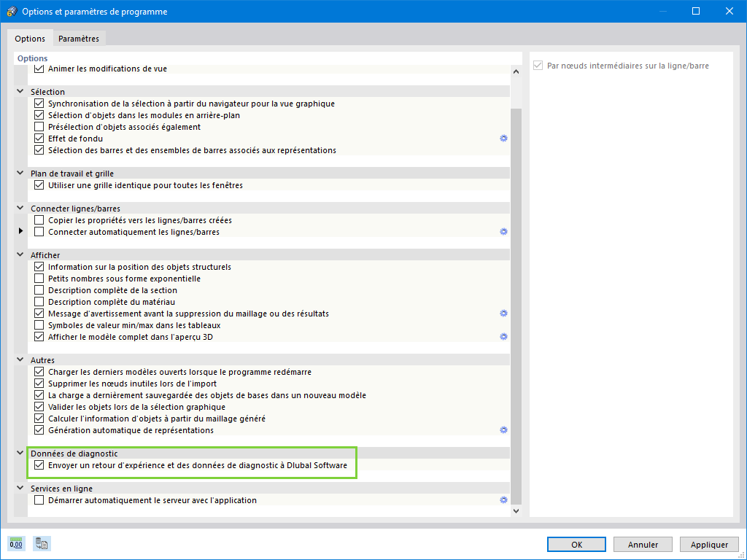Toggle Sélection d'objets dans les modules en arrière-plan
Viewport: 747px width, 560px height.
(39, 115)
